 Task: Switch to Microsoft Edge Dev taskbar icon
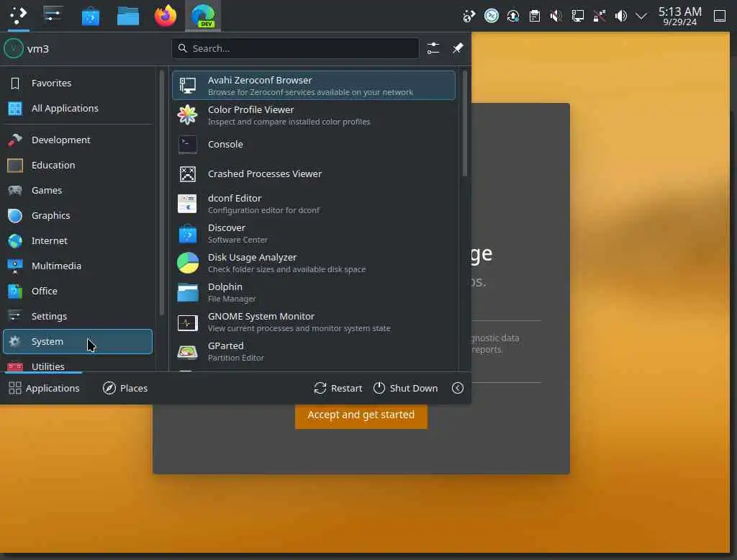tap(203, 16)
